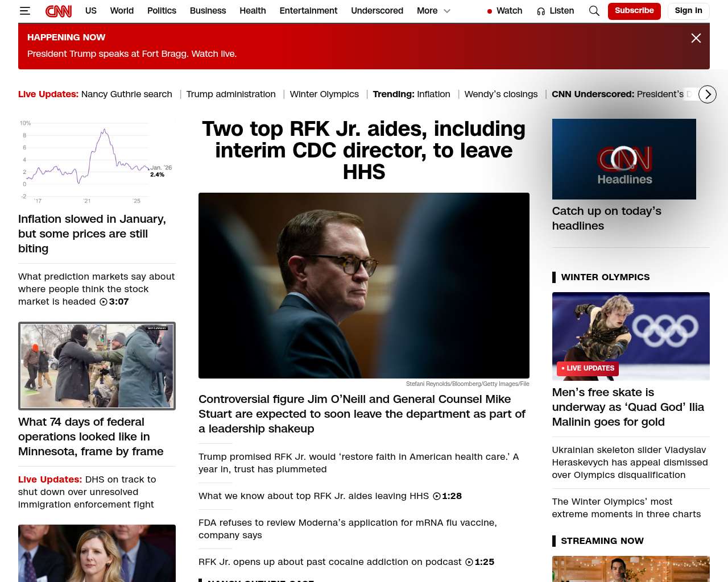Expand the More menu chevron
This screenshot has height=582, width=728.
click(x=447, y=11)
